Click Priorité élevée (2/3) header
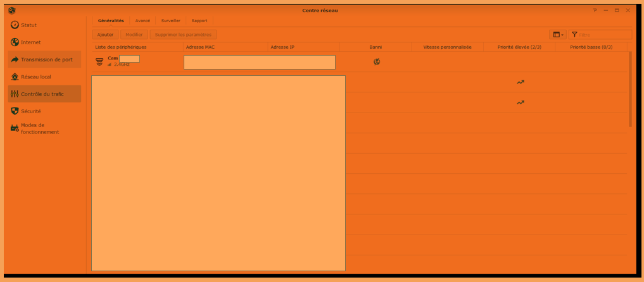The height and width of the screenshot is (282, 644). 519,47
